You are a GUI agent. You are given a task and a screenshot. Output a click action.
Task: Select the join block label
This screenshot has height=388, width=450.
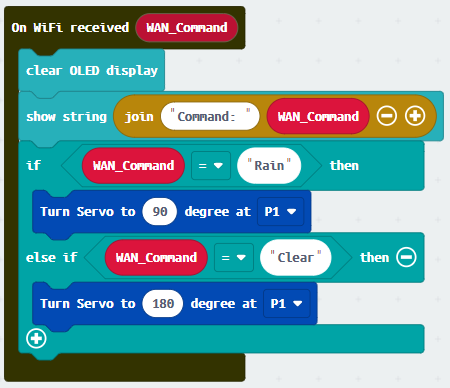139,117
